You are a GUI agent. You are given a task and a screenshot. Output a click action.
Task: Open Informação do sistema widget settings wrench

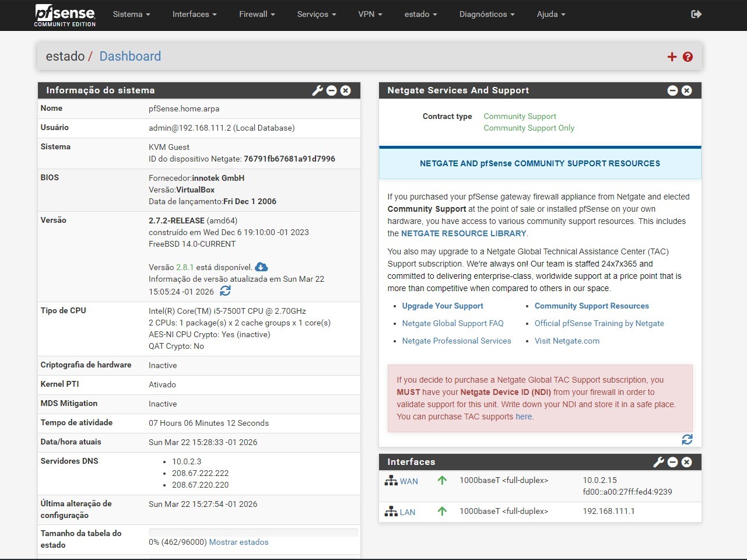point(317,90)
